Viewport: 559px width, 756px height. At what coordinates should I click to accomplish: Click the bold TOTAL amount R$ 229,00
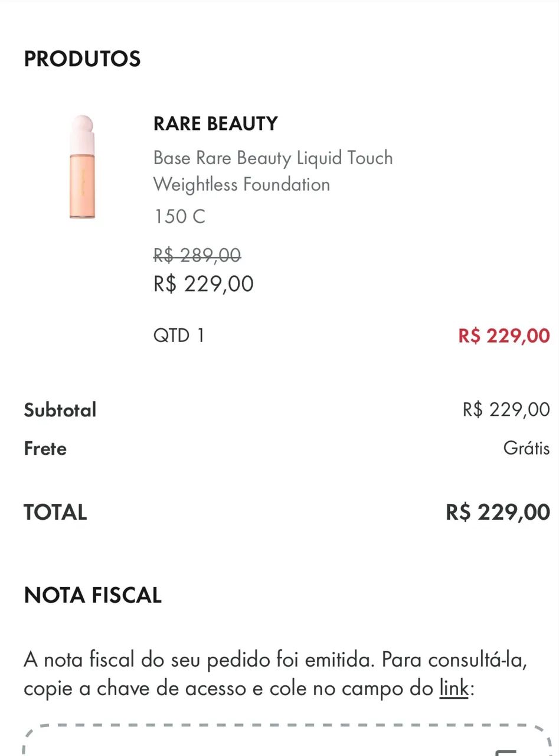[498, 512]
